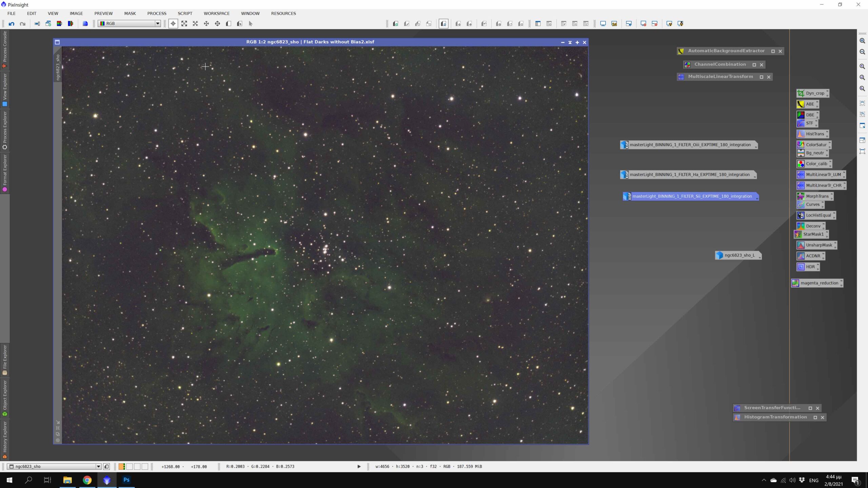This screenshot has width=868, height=488.
Task: Select the ngc6823_sho_L image icon
Action: point(738,255)
